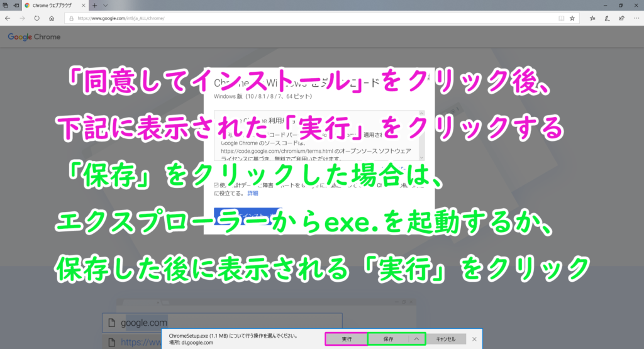Click the terms of service scrollbar
The width and height of the screenshot is (644, 349).
click(x=421, y=135)
